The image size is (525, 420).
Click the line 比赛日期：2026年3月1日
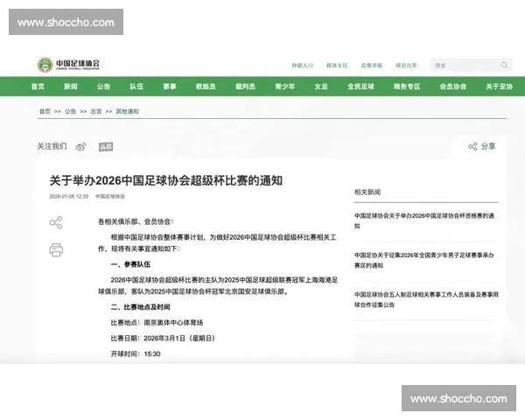(x=163, y=339)
